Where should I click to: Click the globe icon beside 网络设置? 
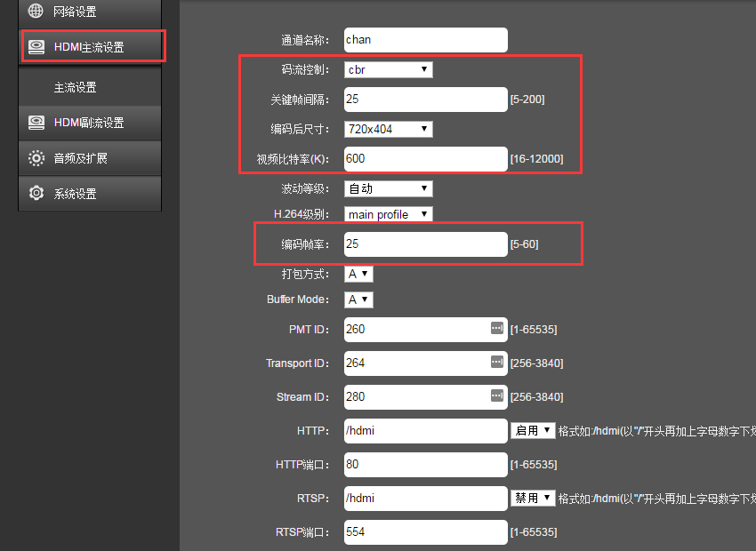(36, 12)
